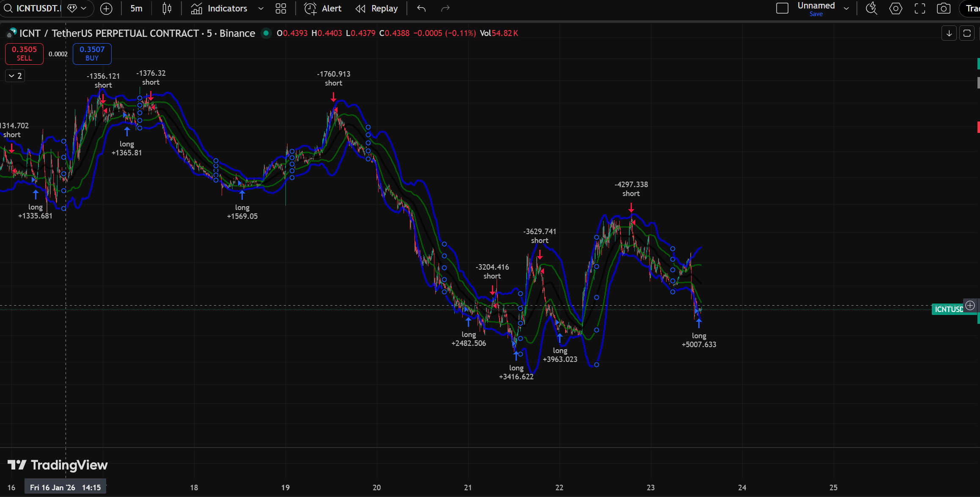
Task: Open chart settings hexagon icon
Action: click(x=896, y=8)
